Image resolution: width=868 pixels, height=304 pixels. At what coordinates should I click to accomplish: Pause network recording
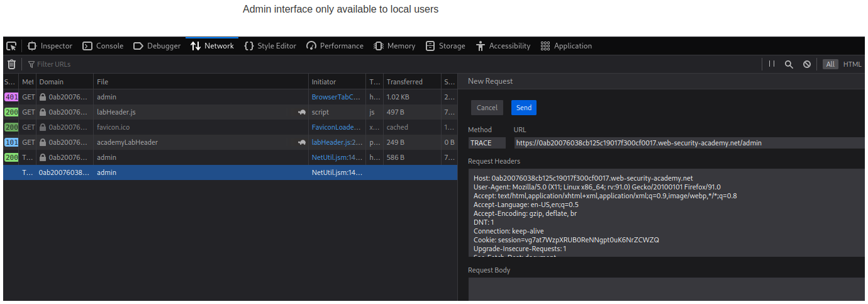tap(771, 64)
